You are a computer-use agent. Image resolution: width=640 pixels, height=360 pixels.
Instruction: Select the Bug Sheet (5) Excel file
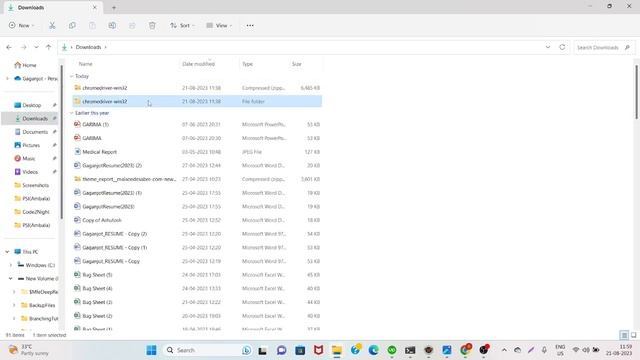(197, 275)
